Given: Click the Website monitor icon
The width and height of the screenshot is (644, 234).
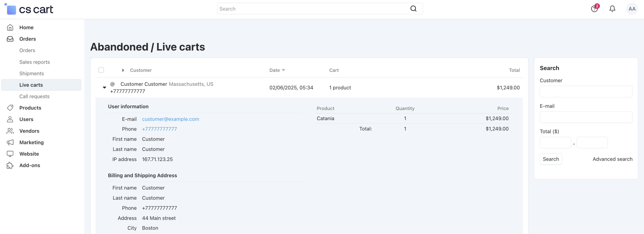Looking at the screenshot, I should [10, 154].
